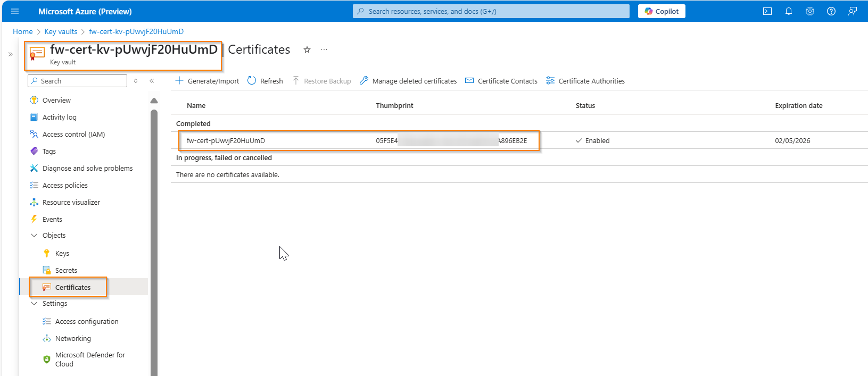Sort by the Thumbprint column header
The width and height of the screenshot is (868, 376).
(394, 105)
